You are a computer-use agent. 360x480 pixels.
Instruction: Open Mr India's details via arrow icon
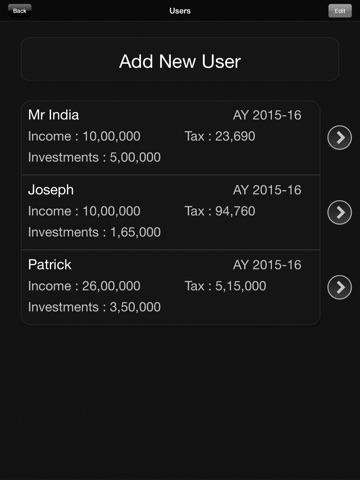339,137
